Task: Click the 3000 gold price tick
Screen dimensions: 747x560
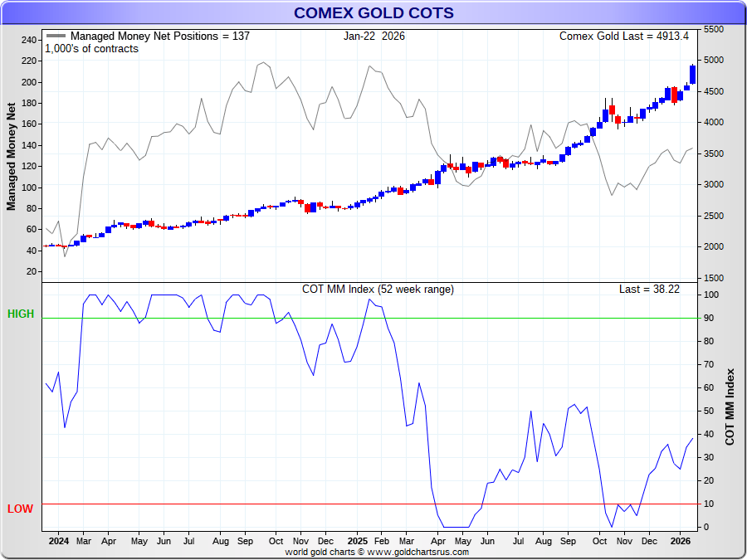Action: coord(714,185)
